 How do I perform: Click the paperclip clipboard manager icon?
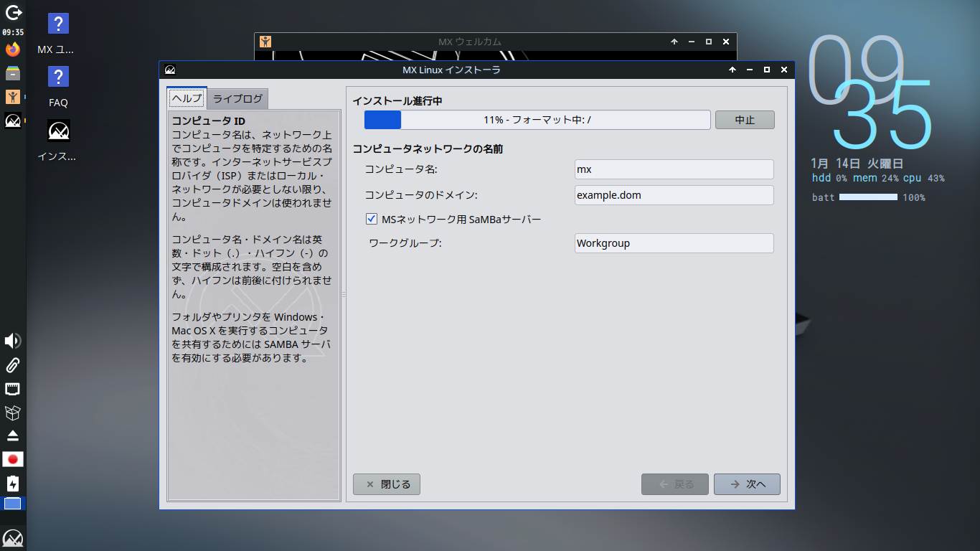coord(12,365)
